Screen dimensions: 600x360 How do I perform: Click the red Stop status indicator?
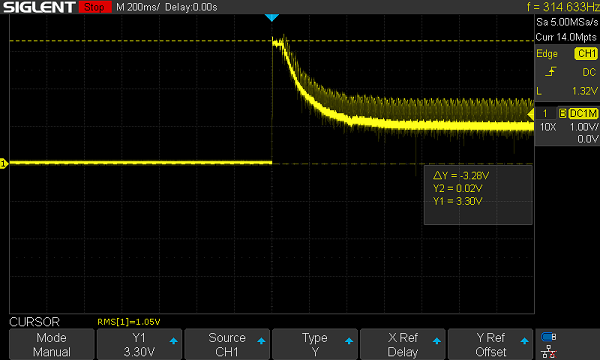click(95, 7)
